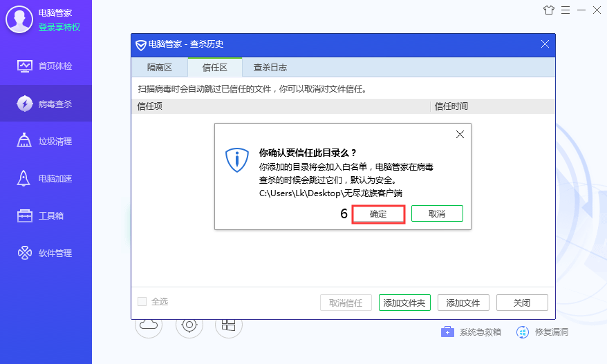
Task: Select 病毒查杀 in the sidebar
Action: tap(46, 104)
